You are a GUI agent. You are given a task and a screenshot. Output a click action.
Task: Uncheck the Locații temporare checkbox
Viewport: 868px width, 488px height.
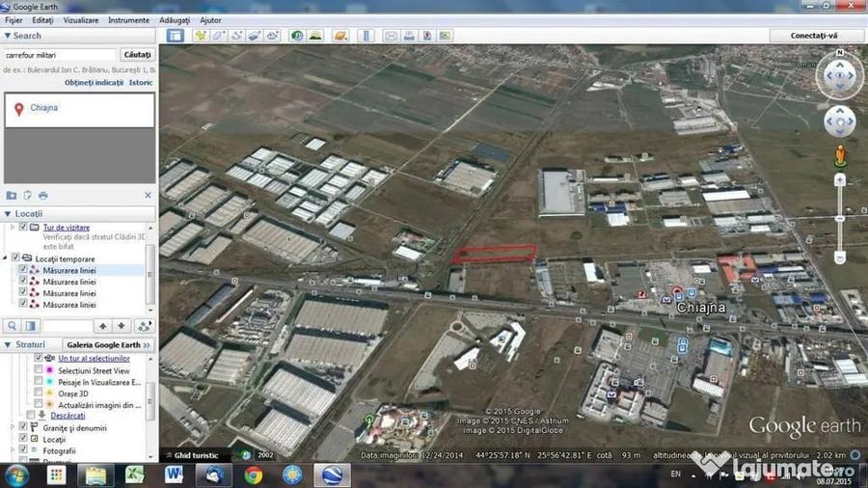[x=16, y=258]
